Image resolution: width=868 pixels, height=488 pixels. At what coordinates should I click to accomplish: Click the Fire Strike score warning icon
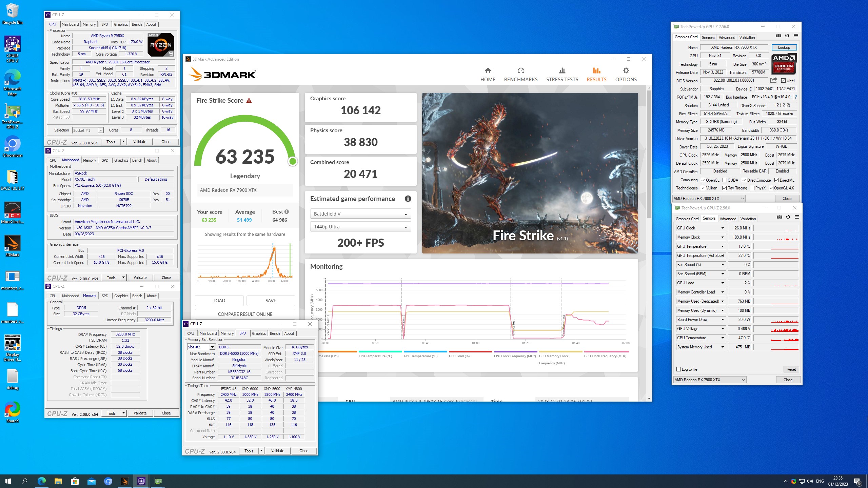tap(249, 101)
